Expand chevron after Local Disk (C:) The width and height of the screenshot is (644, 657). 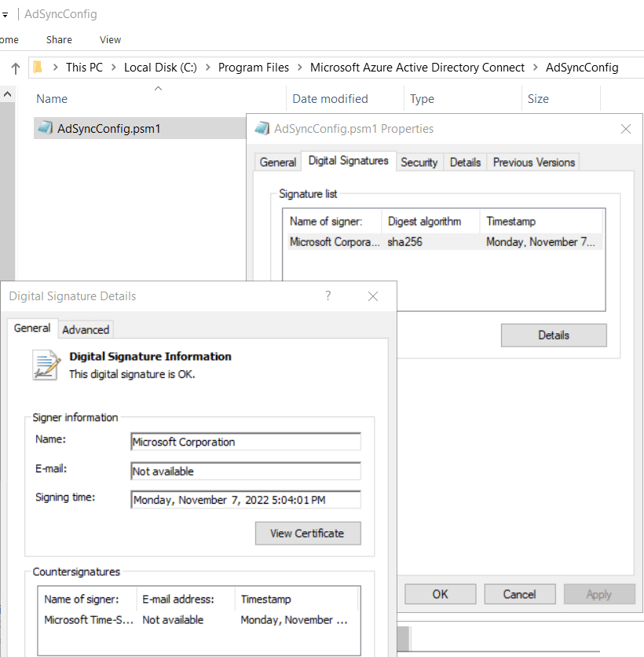207,68
